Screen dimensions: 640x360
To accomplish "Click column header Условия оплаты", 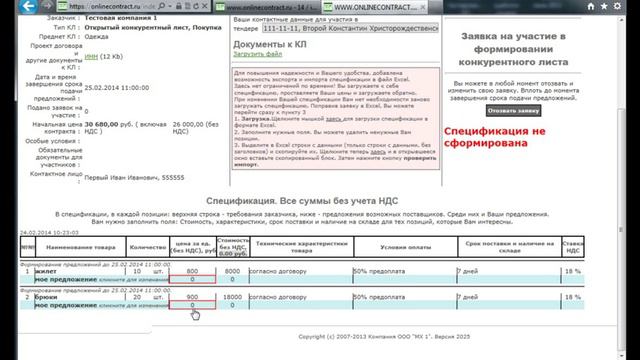I will pyautogui.click(x=406, y=247).
